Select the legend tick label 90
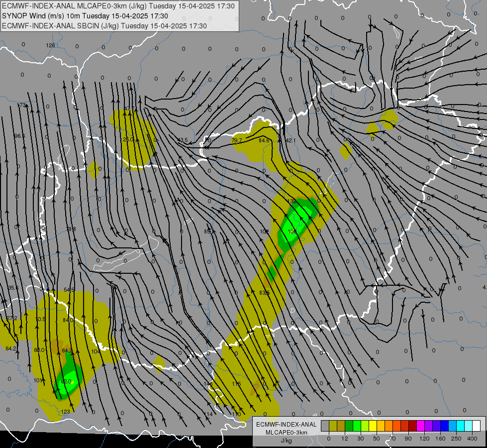This screenshot has width=487, height=448. coord(408,439)
